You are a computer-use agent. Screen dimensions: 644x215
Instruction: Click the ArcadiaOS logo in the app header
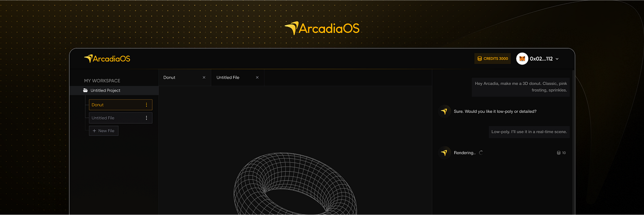(107, 58)
